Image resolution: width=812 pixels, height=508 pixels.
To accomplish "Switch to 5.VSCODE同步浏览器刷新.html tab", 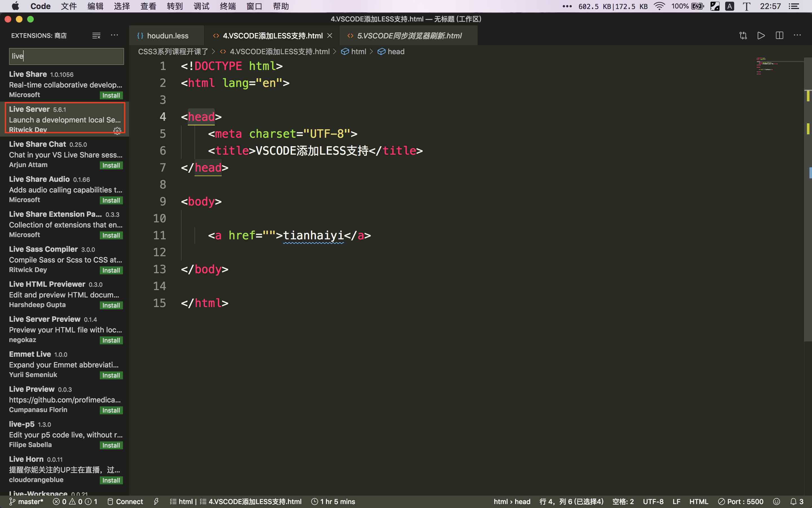I will click(x=408, y=36).
